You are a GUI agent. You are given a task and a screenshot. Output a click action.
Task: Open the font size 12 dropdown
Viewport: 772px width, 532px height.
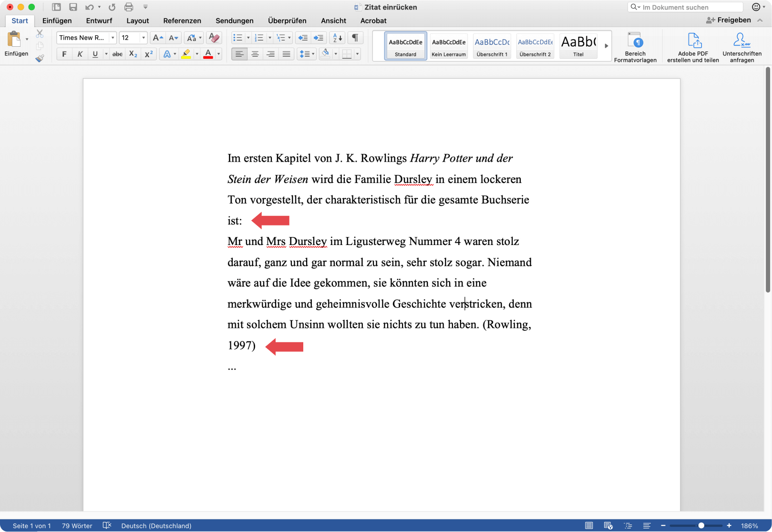point(143,38)
